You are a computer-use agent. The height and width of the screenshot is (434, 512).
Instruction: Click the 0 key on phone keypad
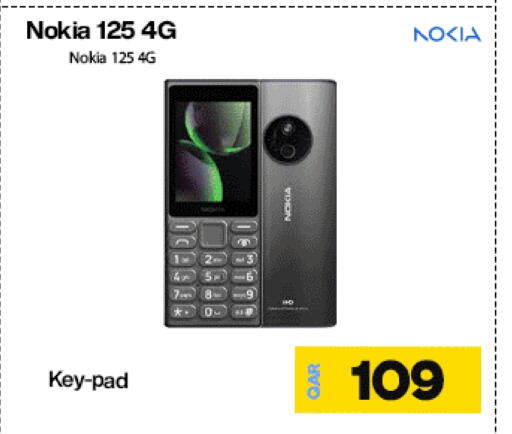213,312
